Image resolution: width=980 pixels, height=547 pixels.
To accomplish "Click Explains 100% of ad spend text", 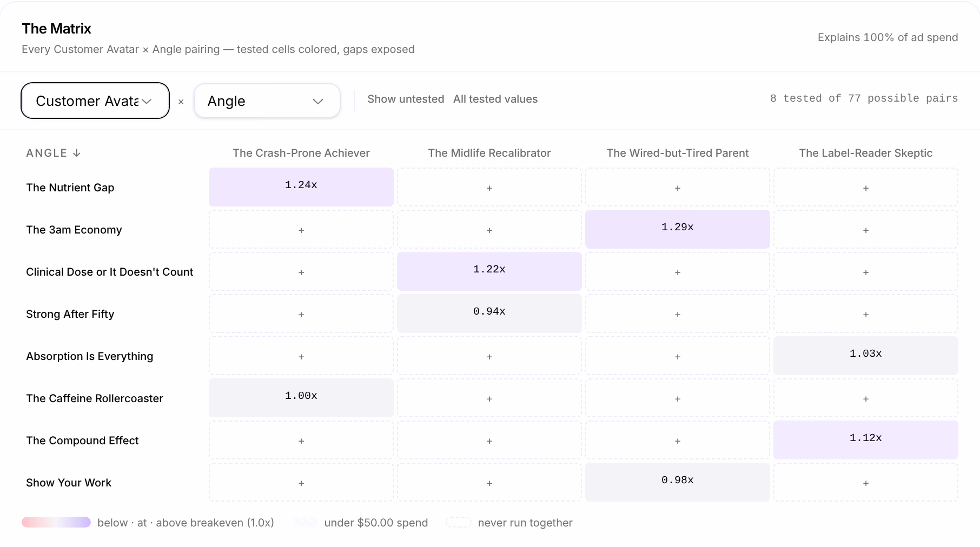I will [x=888, y=37].
